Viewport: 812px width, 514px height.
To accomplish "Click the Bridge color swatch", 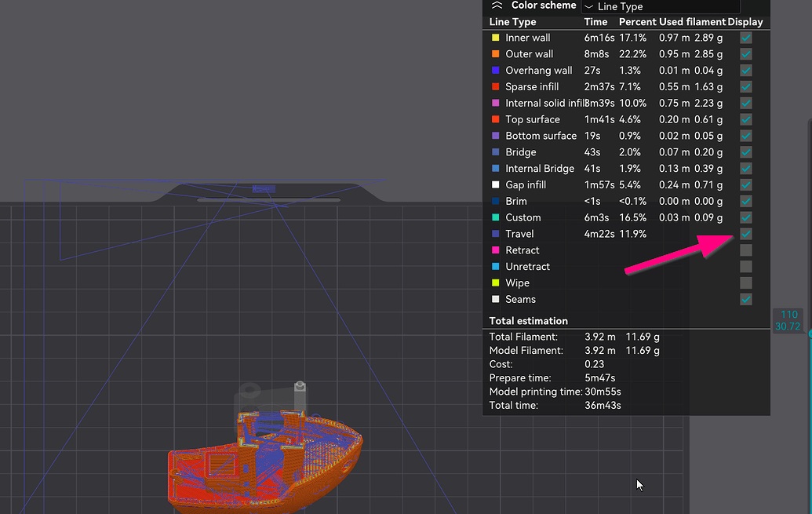I will tap(496, 151).
